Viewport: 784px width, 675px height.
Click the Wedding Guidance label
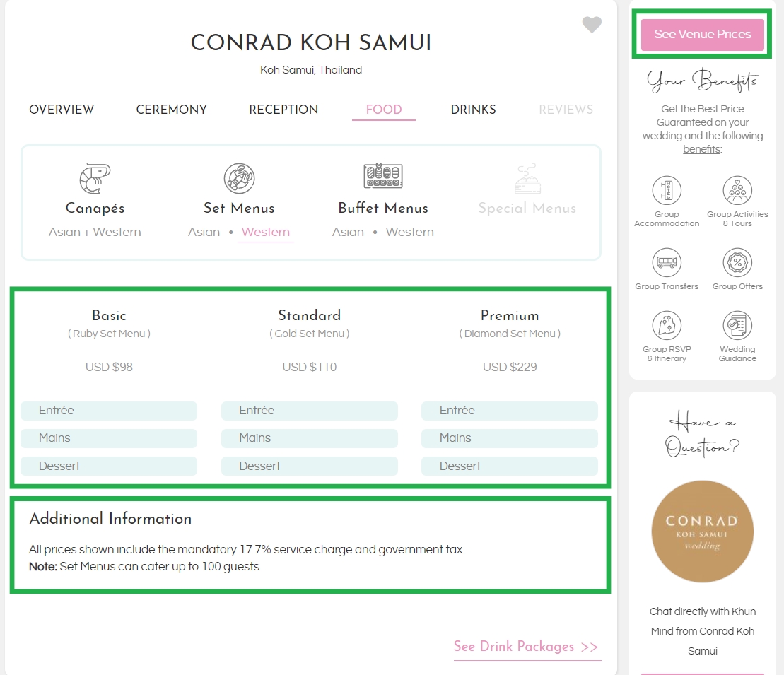(x=737, y=354)
